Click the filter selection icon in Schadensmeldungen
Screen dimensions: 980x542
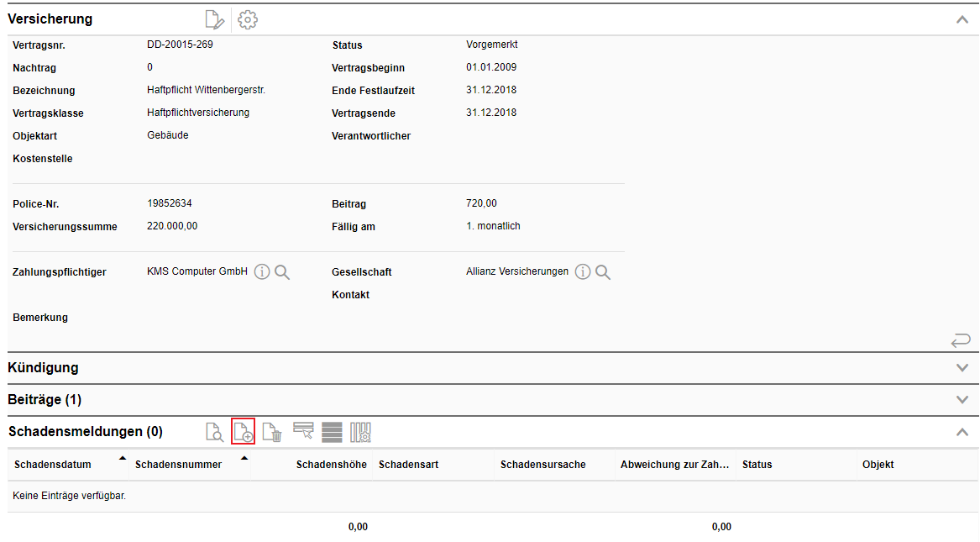pos(303,432)
